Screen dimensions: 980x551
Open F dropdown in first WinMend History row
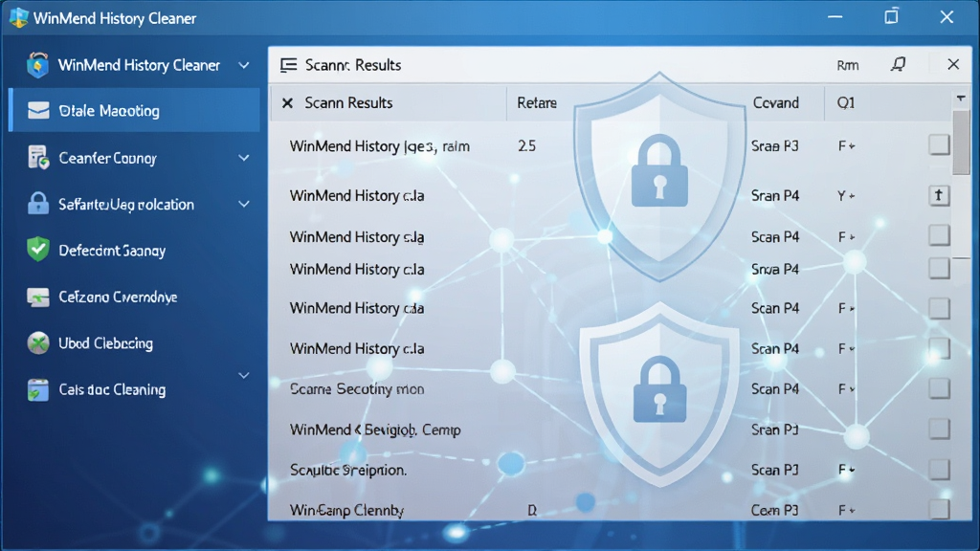pyautogui.click(x=846, y=145)
